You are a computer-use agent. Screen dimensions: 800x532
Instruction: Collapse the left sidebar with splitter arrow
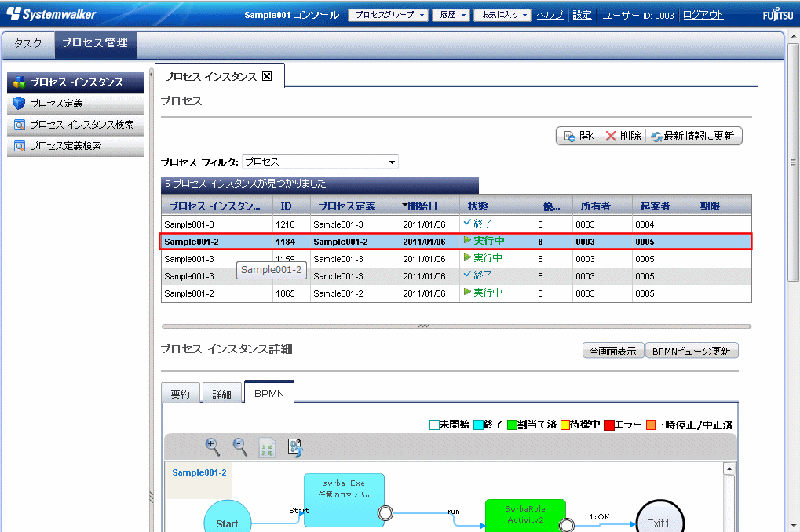151,75
